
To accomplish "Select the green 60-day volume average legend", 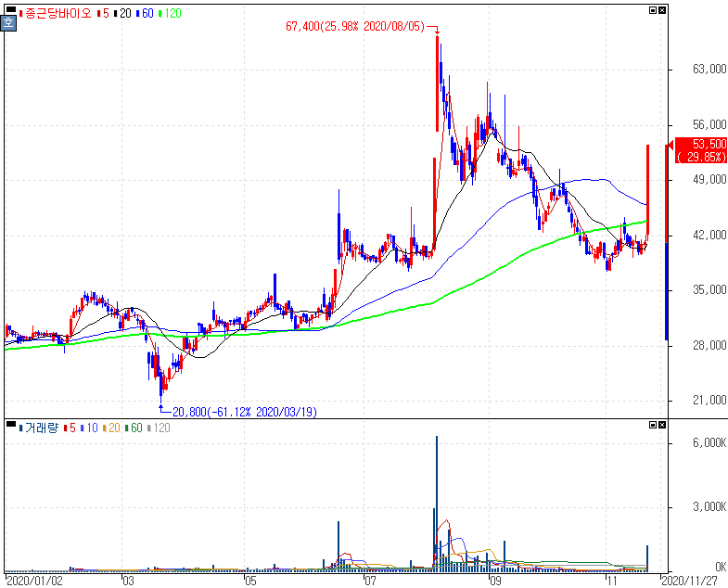I will [x=134, y=428].
